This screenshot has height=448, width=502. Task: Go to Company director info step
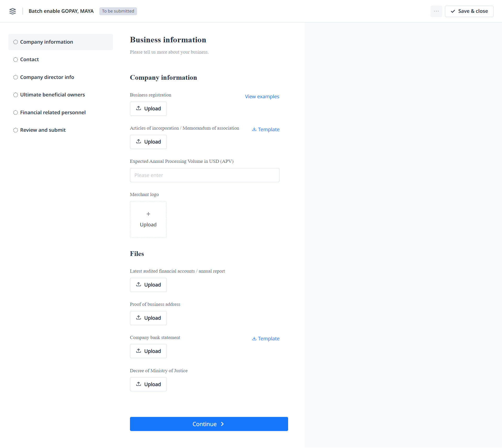pos(47,77)
